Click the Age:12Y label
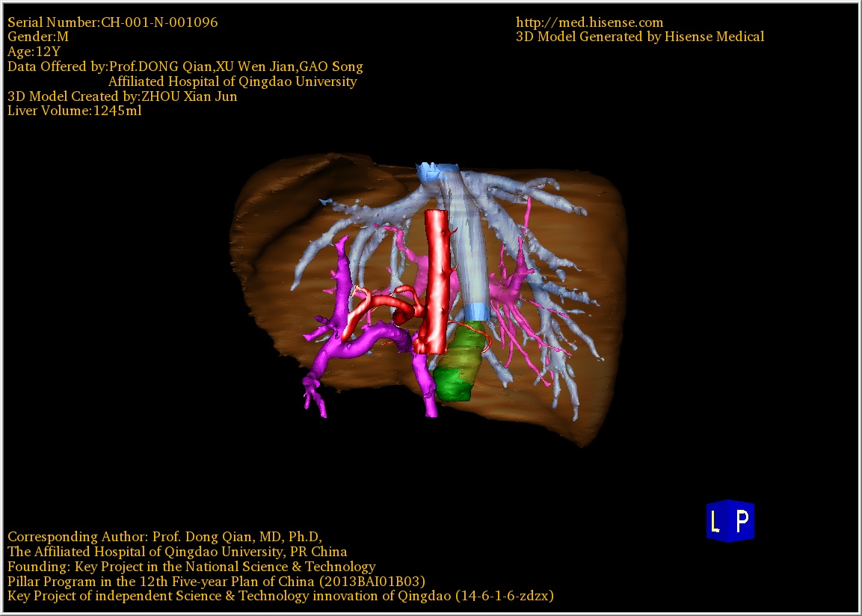862x616 pixels. [34, 52]
